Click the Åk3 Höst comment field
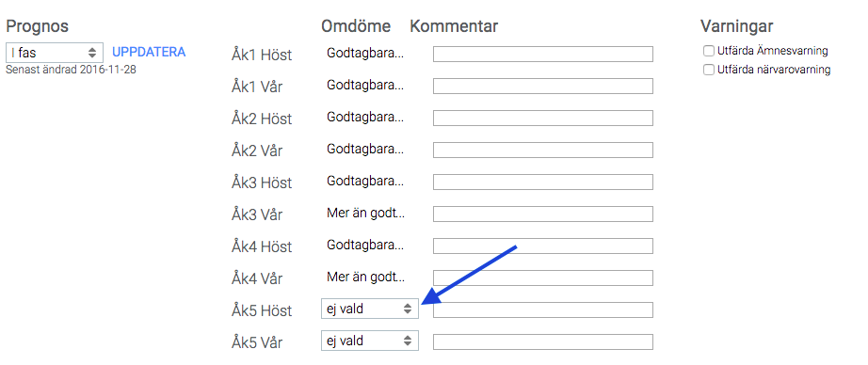Viewport: 868px width, 365px height. point(542,182)
